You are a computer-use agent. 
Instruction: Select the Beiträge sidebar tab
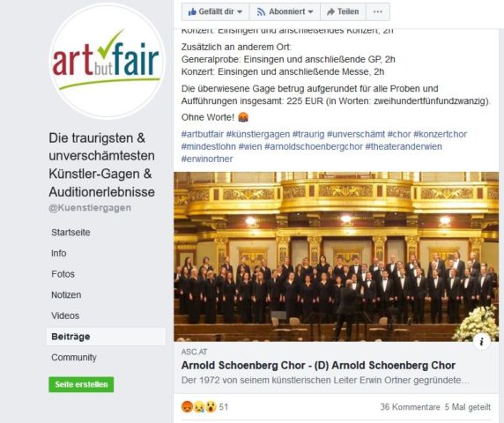click(106, 337)
